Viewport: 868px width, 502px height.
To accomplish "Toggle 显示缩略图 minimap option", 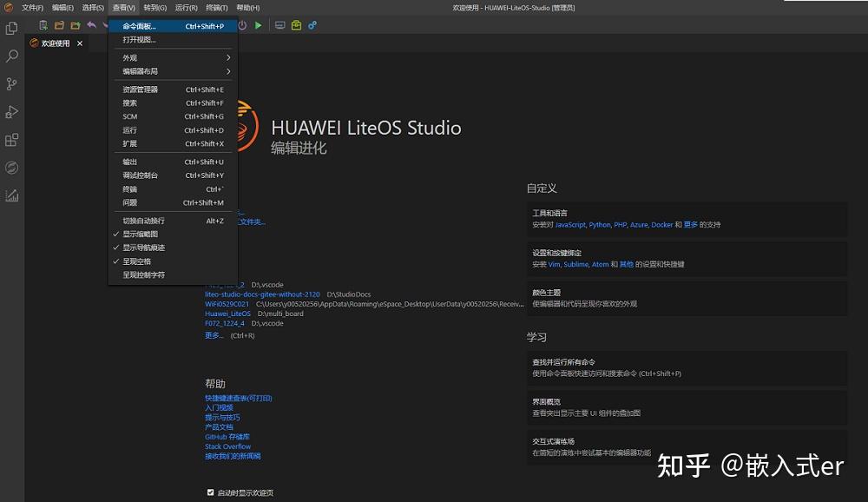I will [173, 234].
